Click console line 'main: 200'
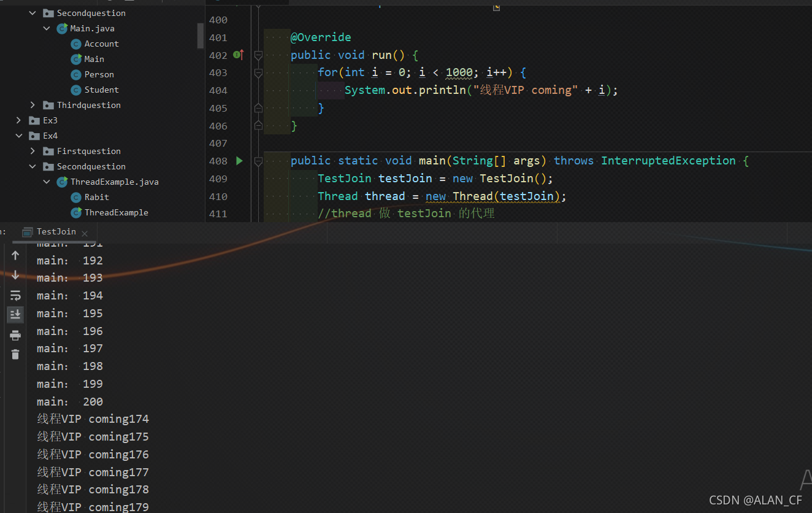 pyautogui.click(x=70, y=401)
